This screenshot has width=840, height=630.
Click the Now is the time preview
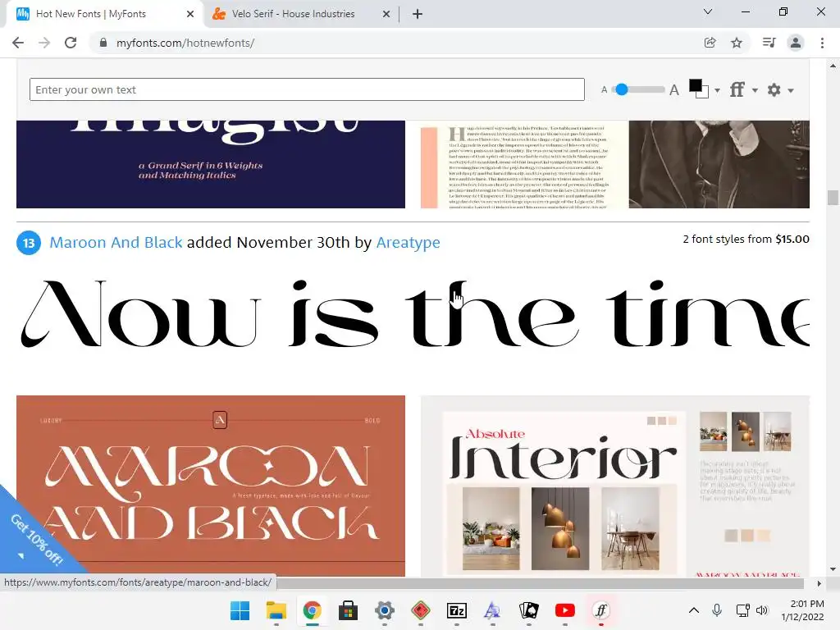click(x=413, y=315)
